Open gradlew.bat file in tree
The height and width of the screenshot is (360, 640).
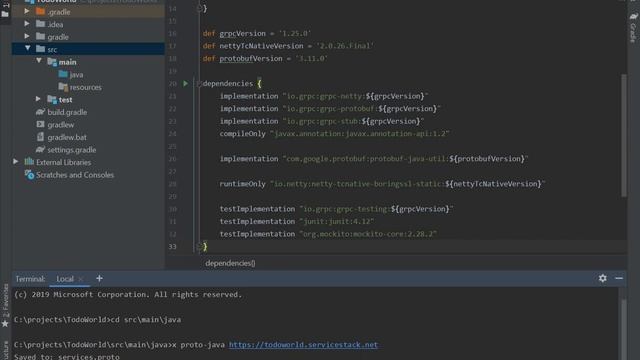coord(67,137)
